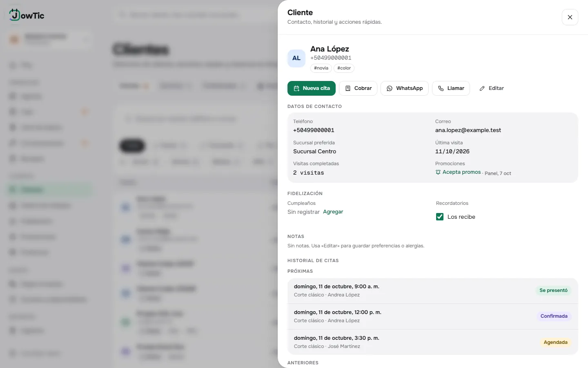Click the Sucursal Centro value
This screenshot has width=588, height=368.
314,151
